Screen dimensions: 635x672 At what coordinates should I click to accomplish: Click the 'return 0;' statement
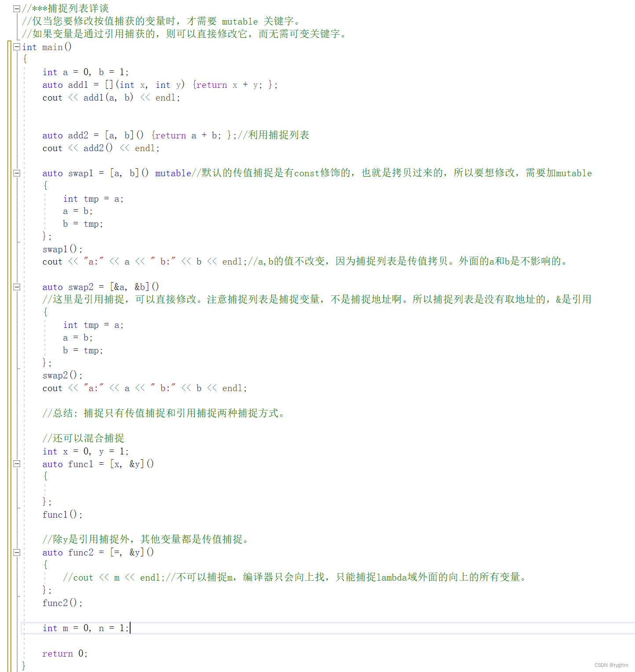pyautogui.click(x=65, y=654)
